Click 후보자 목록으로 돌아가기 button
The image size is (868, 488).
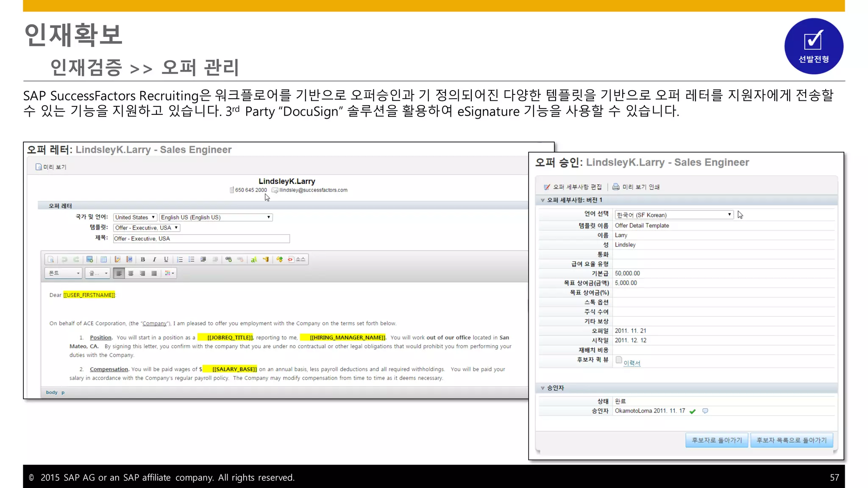792,441
